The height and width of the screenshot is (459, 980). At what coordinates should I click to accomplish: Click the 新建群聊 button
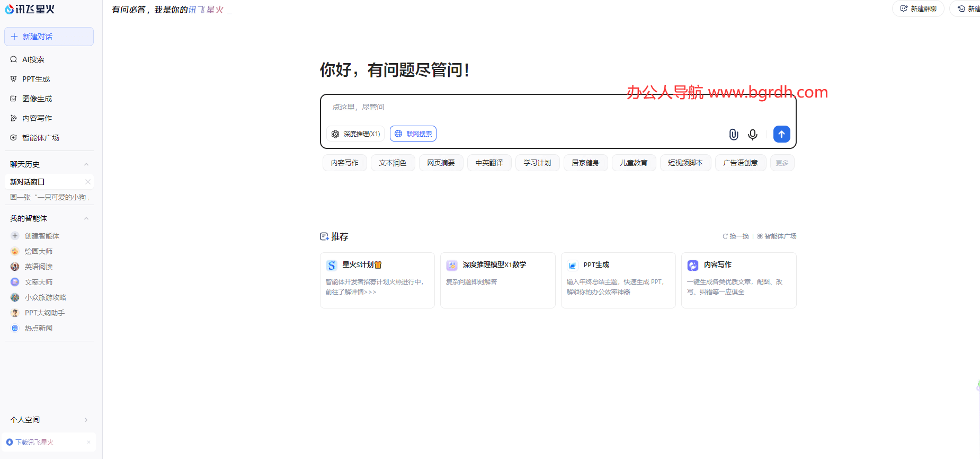point(919,8)
